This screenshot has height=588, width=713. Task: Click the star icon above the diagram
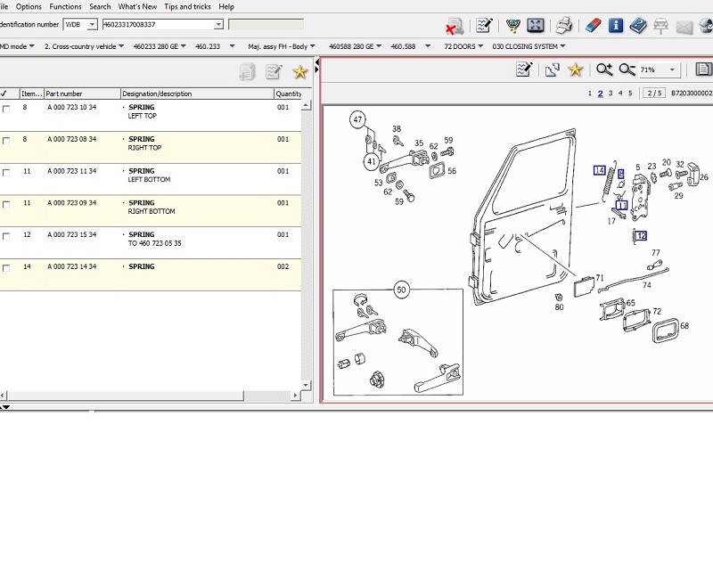coord(576,69)
